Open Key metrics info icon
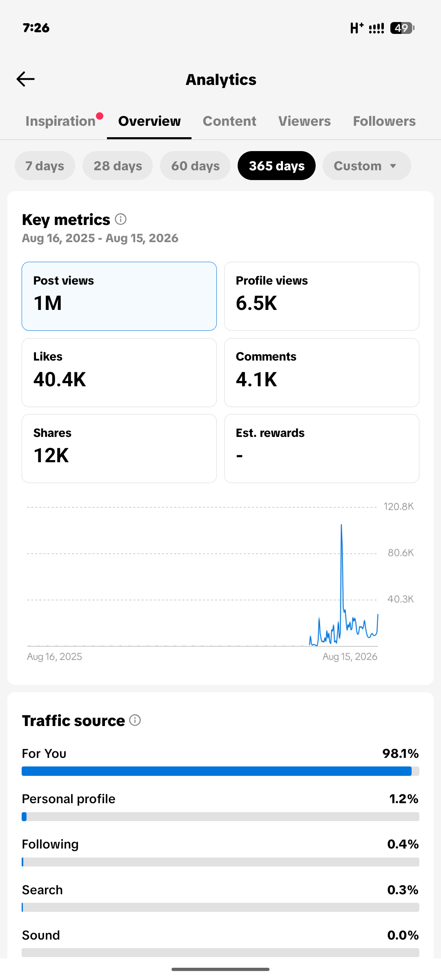 click(x=120, y=219)
